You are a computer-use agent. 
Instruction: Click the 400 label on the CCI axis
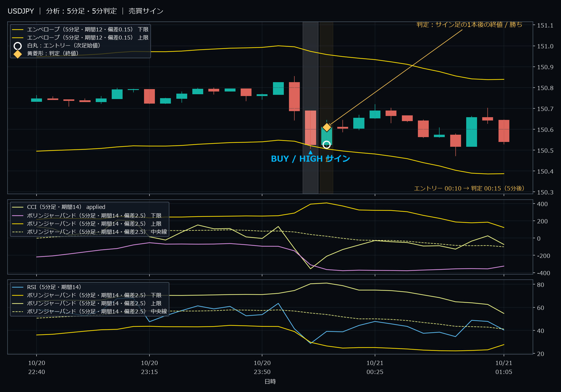542,204
